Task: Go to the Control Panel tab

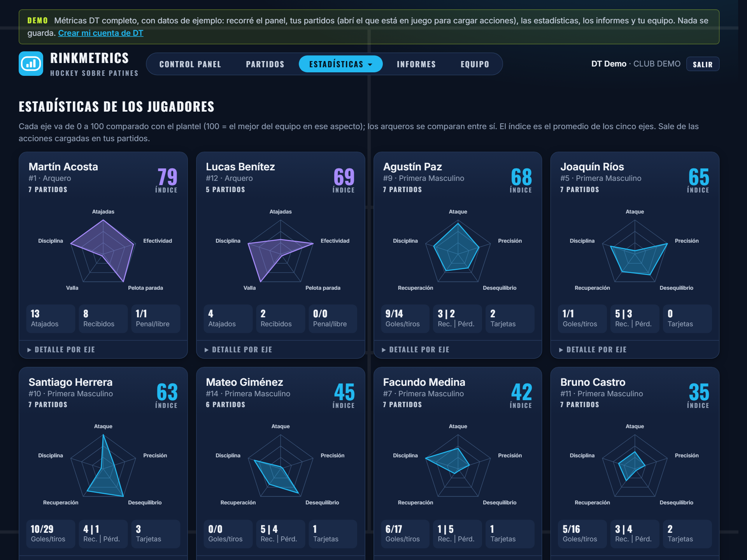Action: [190, 64]
